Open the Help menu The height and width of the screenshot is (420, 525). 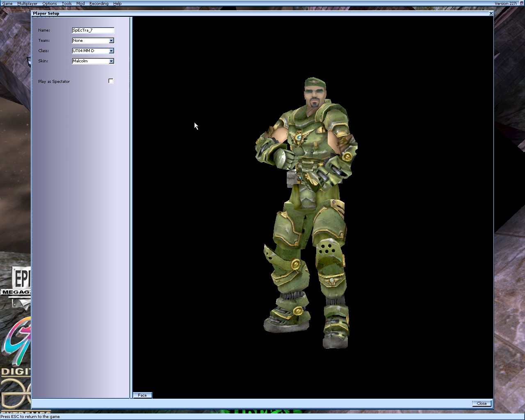click(x=117, y=3)
